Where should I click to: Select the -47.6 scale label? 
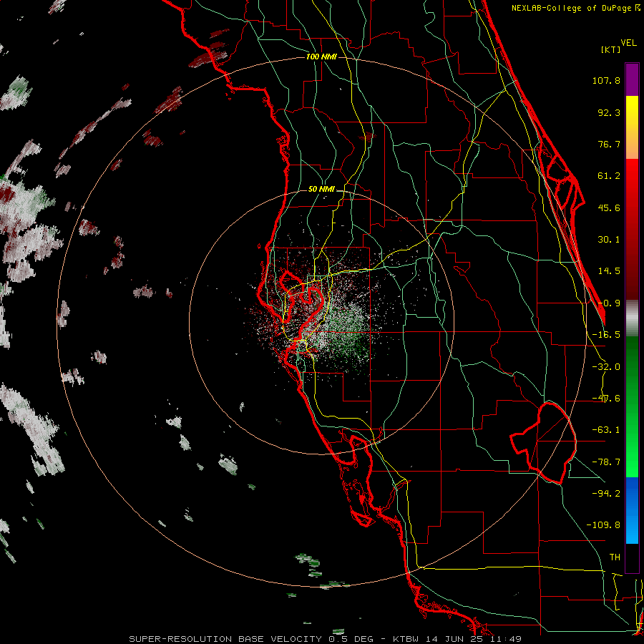(606, 399)
